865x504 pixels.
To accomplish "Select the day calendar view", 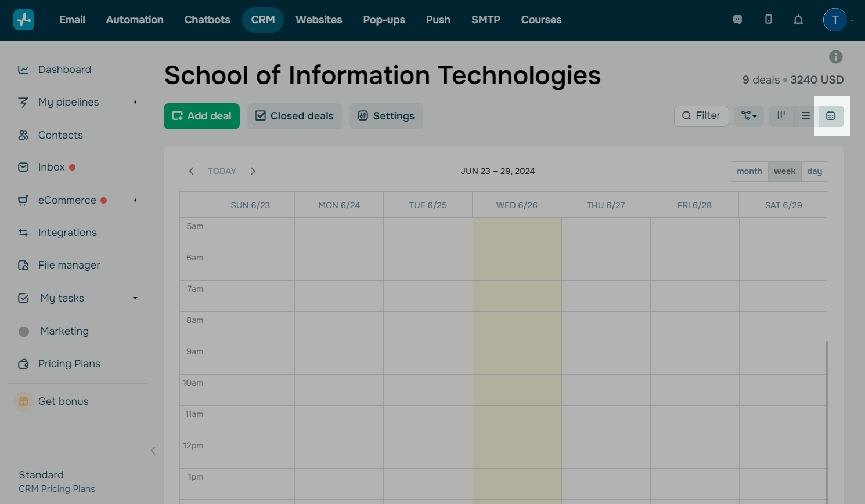I will tap(814, 171).
